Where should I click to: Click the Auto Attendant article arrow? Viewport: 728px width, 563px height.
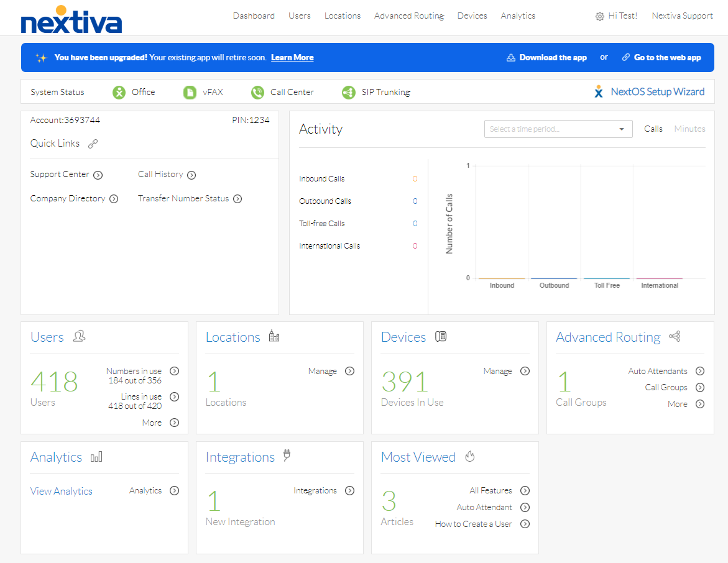(x=525, y=507)
